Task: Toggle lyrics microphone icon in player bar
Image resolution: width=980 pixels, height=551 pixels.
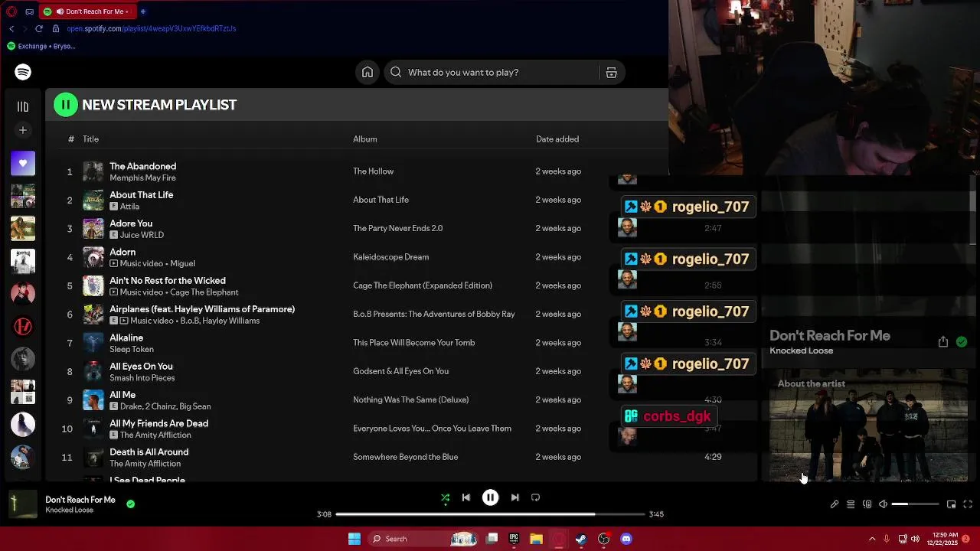Action: click(835, 504)
